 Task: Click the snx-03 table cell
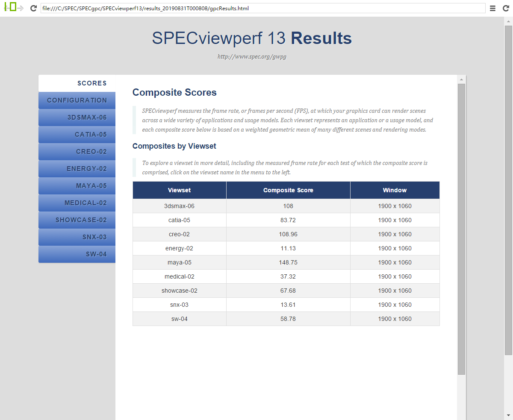180,305
